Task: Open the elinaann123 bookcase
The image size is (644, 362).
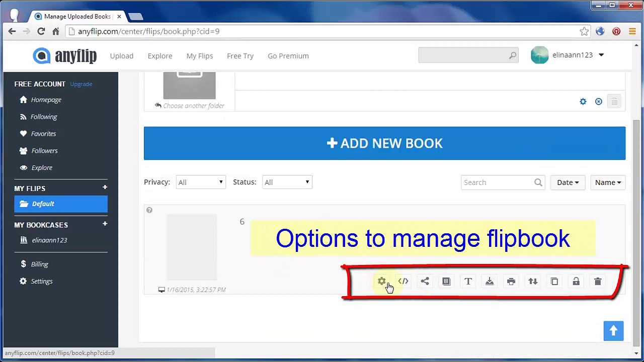Action: click(x=49, y=240)
